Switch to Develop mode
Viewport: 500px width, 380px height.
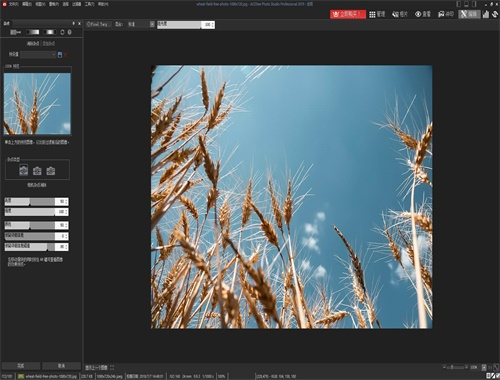pyautogui.click(x=446, y=14)
